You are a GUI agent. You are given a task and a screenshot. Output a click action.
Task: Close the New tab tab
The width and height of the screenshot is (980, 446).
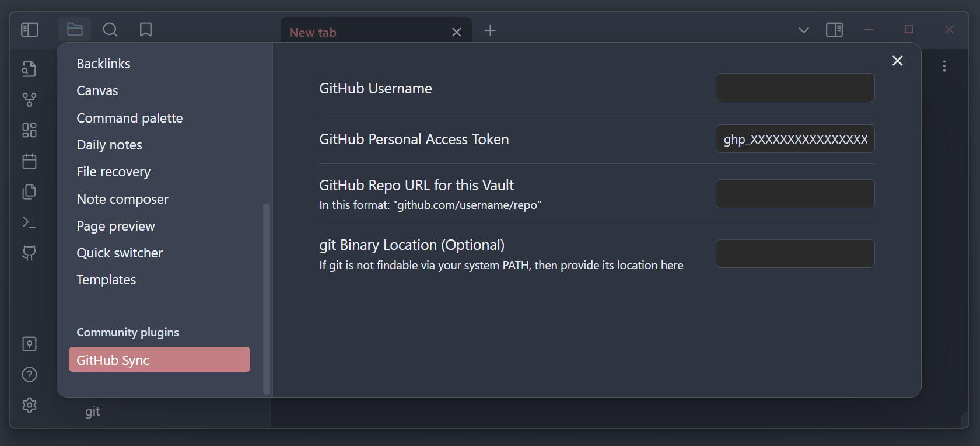point(457,33)
